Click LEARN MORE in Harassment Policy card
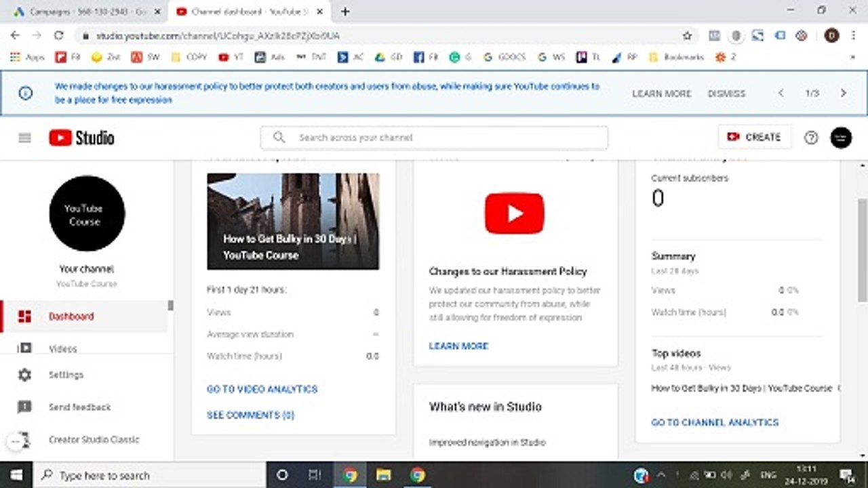The width and height of the screenshot is (868, 488). (458, 346)
